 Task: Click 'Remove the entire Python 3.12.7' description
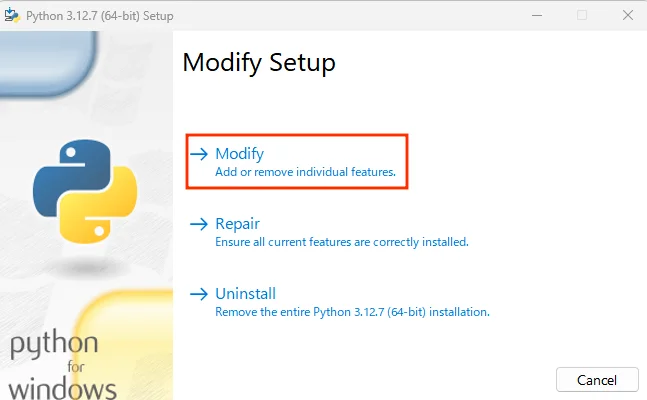352,312
